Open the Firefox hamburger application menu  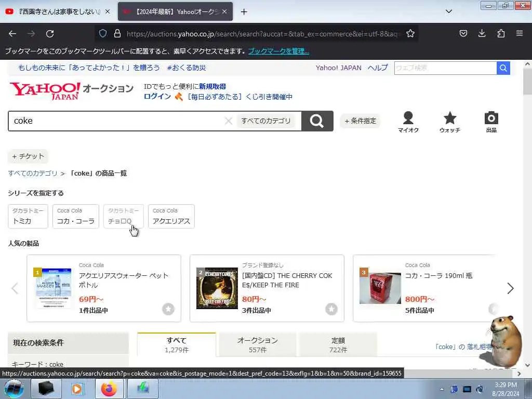pos(520,33)
